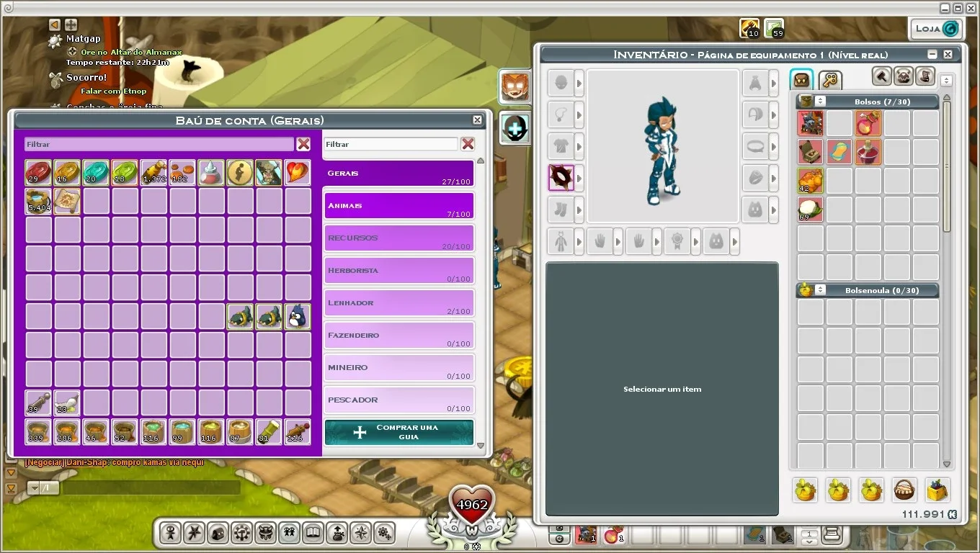The image size is (980, 553).
Task: Select the bucket stack of 339
Action: (x=38, y=432)
